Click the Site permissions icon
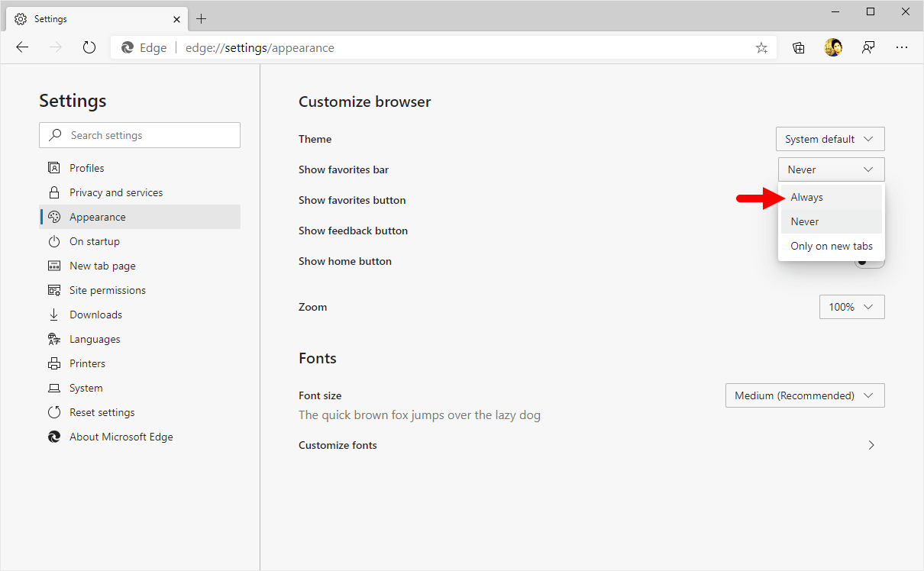924x571 pixels. point(53,290)
